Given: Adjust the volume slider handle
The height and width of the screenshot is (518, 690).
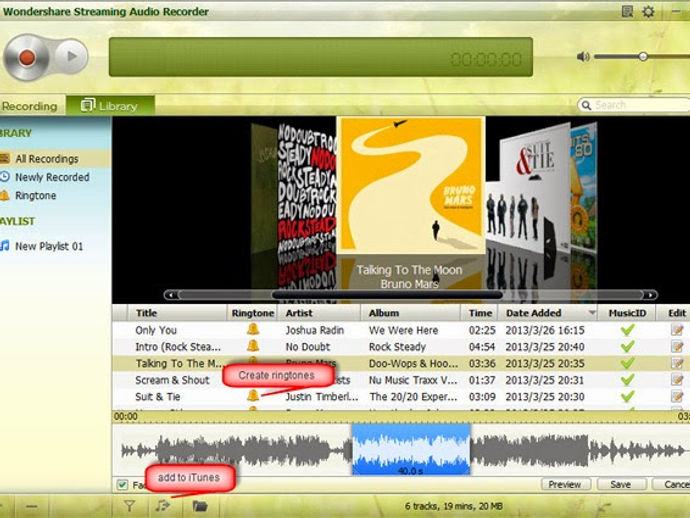Looking at the screenshot, I should [x=643, y=57].
